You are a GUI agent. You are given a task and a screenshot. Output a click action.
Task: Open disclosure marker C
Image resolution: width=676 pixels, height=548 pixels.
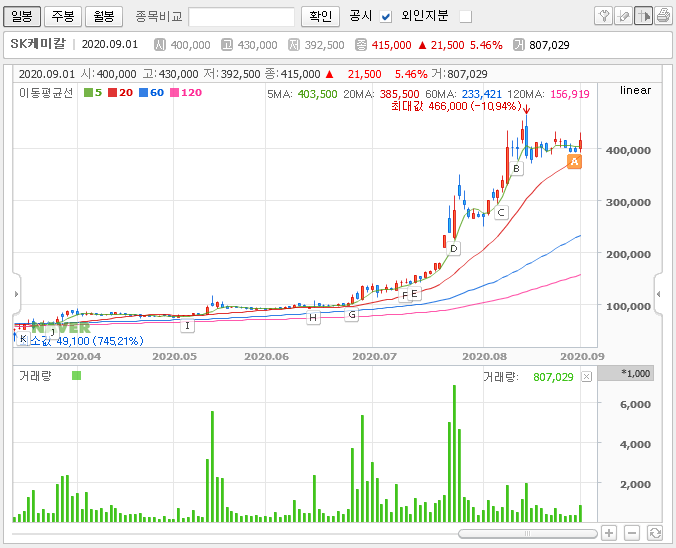pos(501,213)
